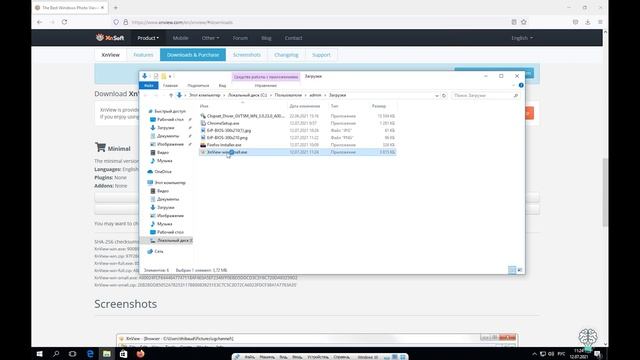Switch Explorer to large icons view
The width and height of the screenshot is (640, 360).
tap(520, 270)
